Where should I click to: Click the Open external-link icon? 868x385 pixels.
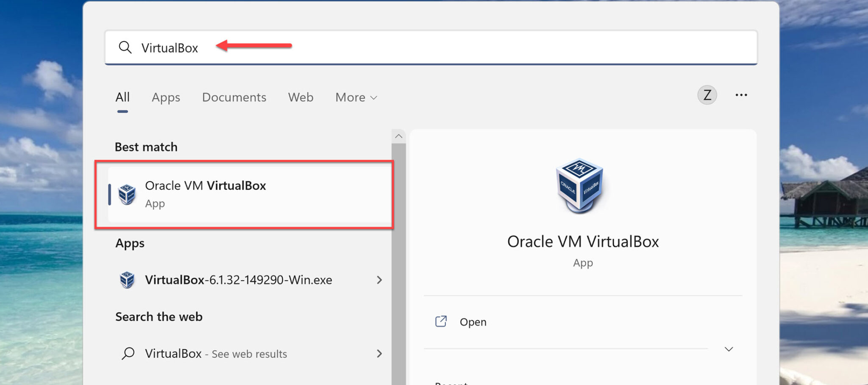[441, 321]
